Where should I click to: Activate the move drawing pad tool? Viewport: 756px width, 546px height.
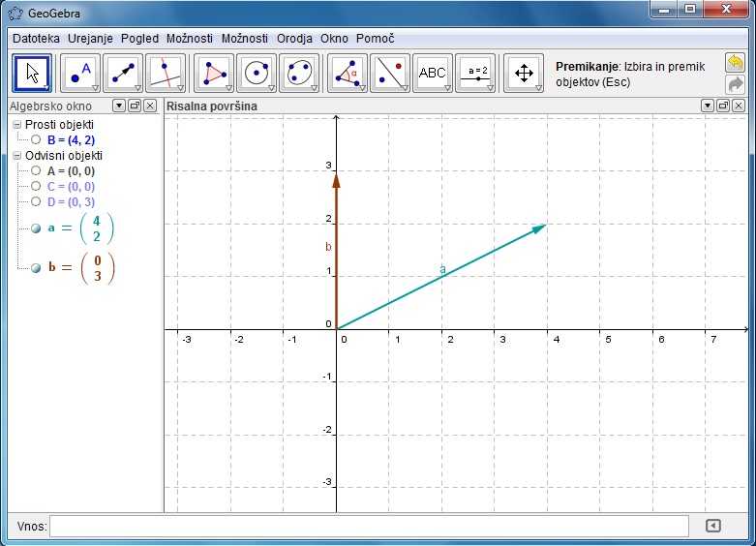pos(524,73)
